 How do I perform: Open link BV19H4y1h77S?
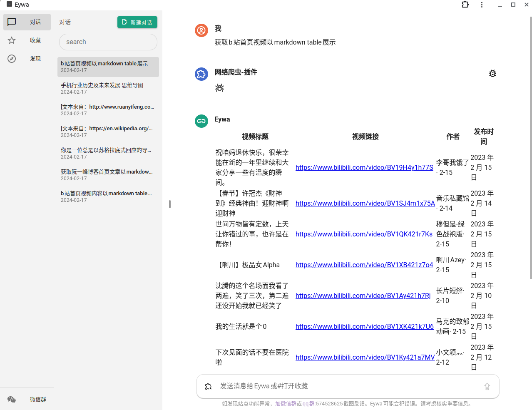(364, 167)
